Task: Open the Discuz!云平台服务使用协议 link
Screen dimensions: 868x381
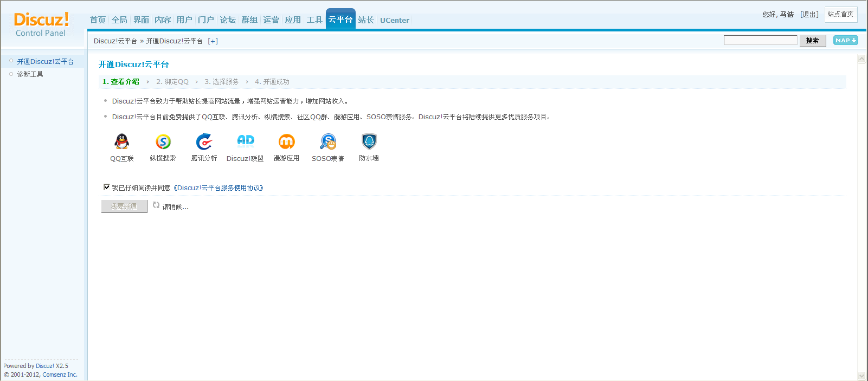Action: click(218, 188)
